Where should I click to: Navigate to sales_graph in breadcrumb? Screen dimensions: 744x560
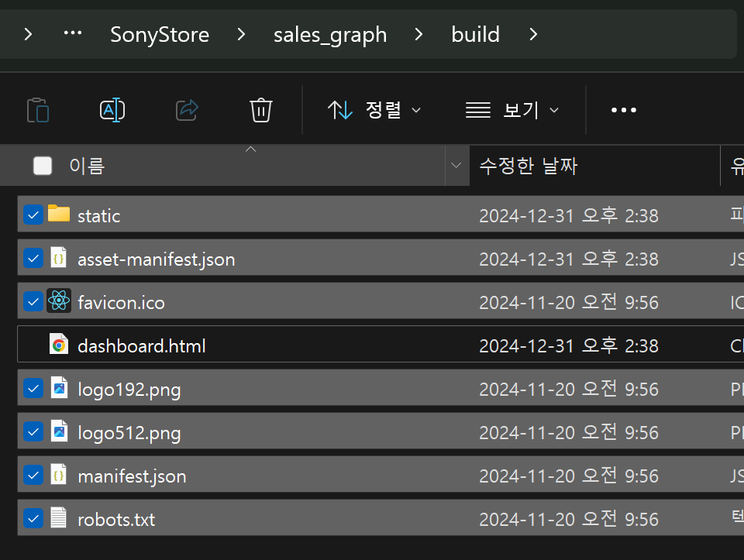[x=330, y=35]
